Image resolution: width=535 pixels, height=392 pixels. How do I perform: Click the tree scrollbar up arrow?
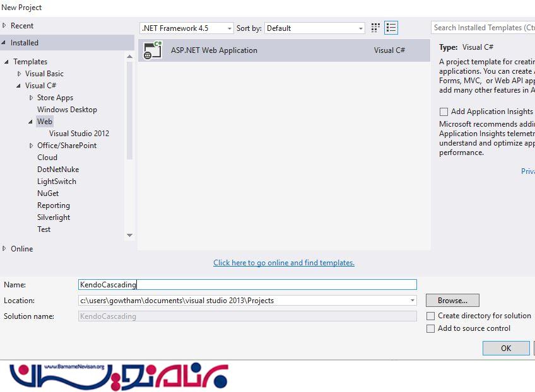tap(129, 57)
